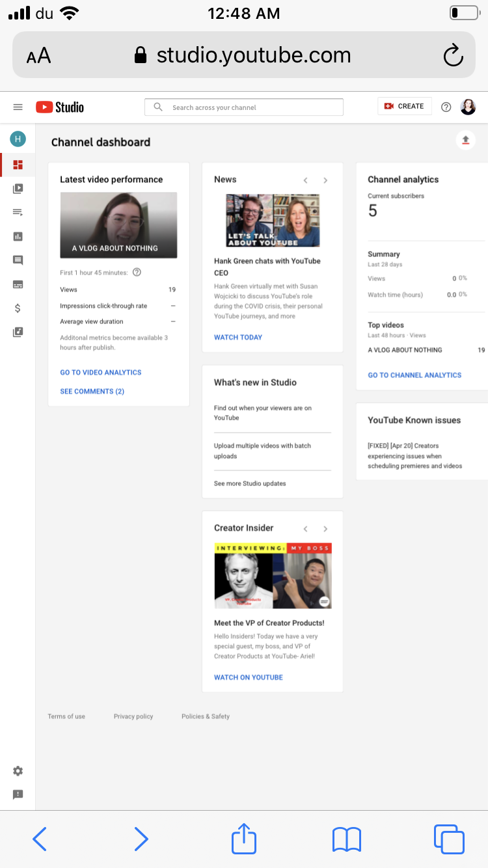Tap the Safari back arrow
The image size is (488, 868).
[x=40, y=839]
